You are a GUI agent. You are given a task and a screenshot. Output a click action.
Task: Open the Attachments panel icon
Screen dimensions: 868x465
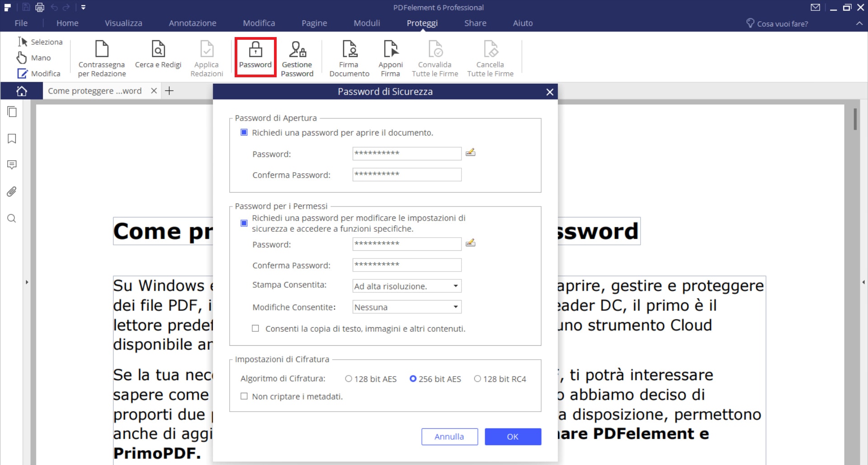pos(11,192)
